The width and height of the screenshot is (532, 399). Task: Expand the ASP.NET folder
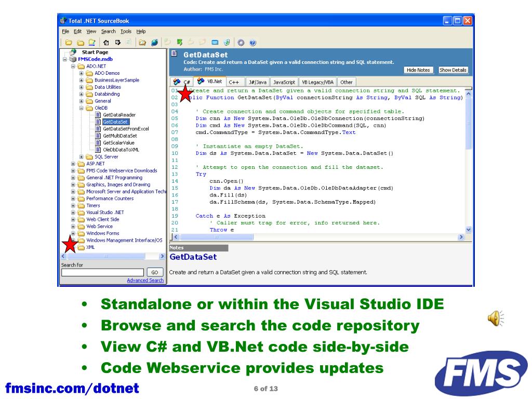pyautogui.click(x=73, y=164)
